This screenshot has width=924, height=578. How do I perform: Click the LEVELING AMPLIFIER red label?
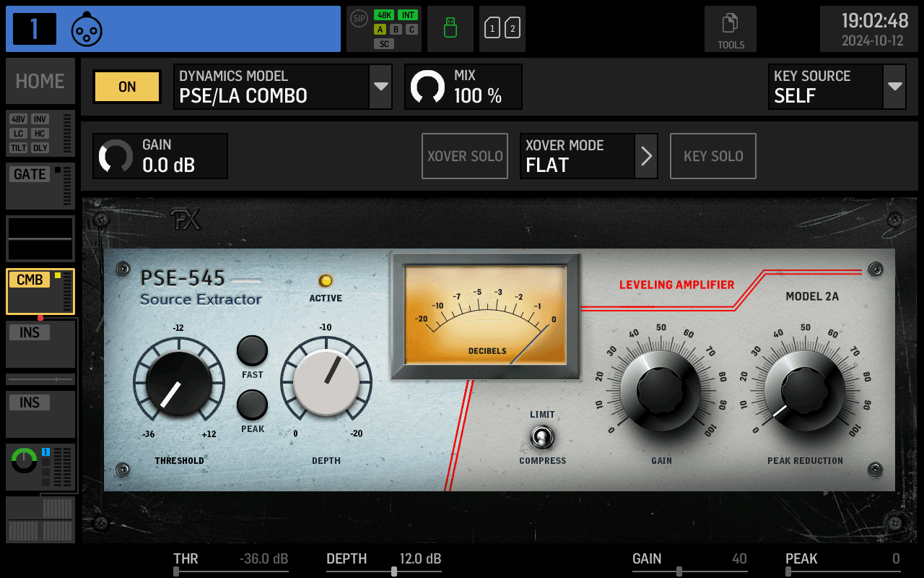click(676, 285)
